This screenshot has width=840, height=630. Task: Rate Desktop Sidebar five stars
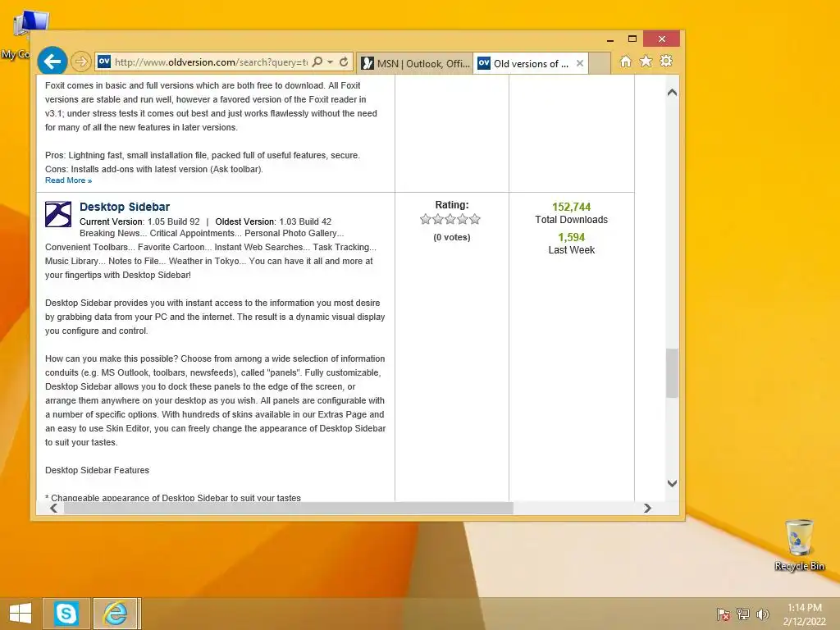(x=475, y=219)
